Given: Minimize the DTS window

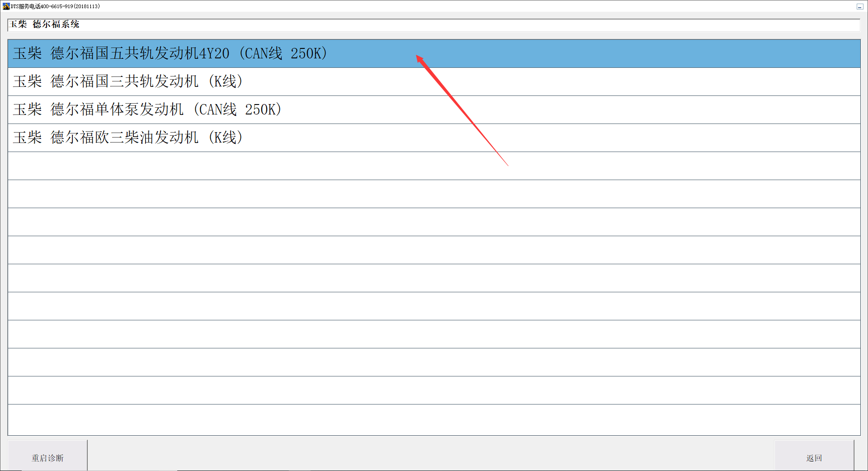Looking at the screenshot, I should pos(859,6).
